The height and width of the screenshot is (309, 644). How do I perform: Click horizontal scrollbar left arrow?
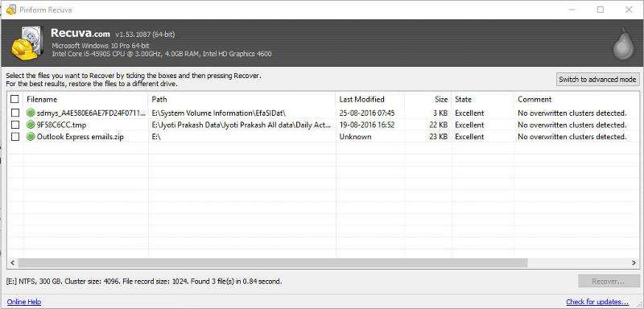(x=12, y=262)
